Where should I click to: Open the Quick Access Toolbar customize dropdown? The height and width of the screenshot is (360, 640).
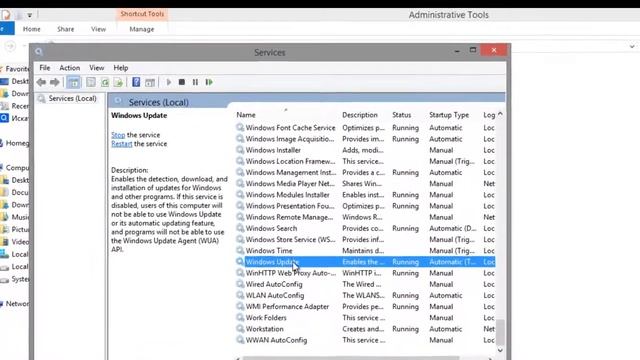(x=30, y=15)
